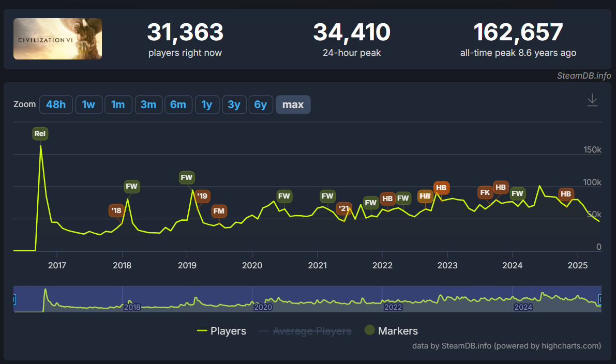Click the 24-hour peak 34,410 value
Viewport: 616px width, 364px height.
[352, 32]
